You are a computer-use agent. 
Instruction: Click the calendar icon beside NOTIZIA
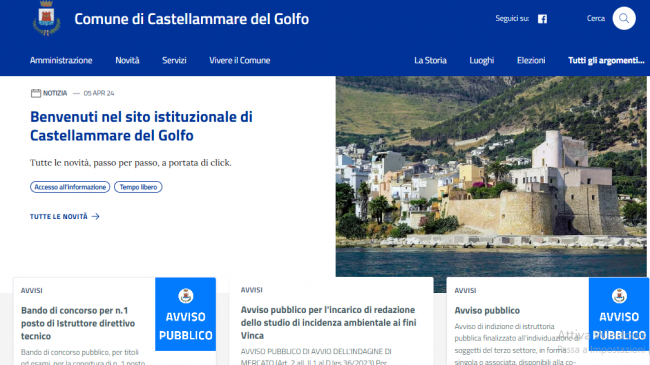(x=36, y=93)
